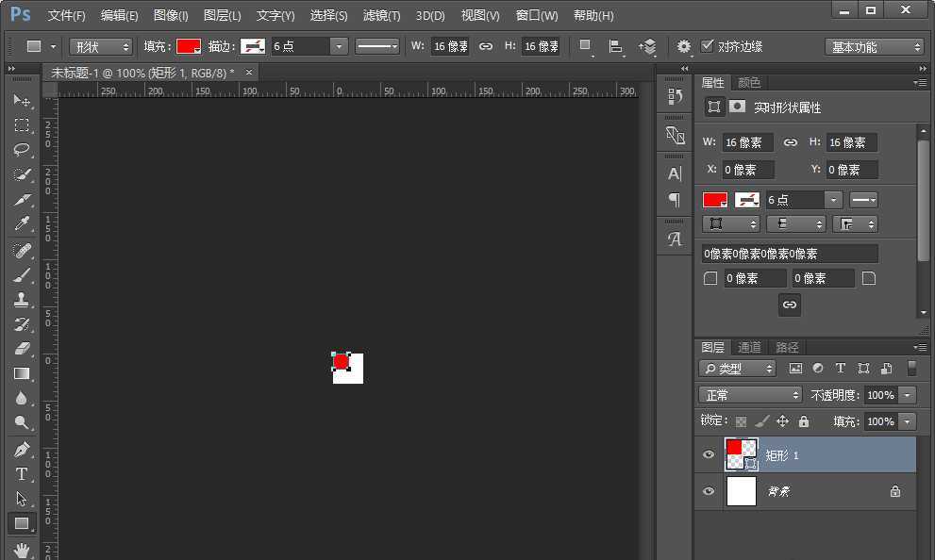The height and width of the screenshot is (560, 935).
Task: Select the Move tool
Action: coord(22,101)
